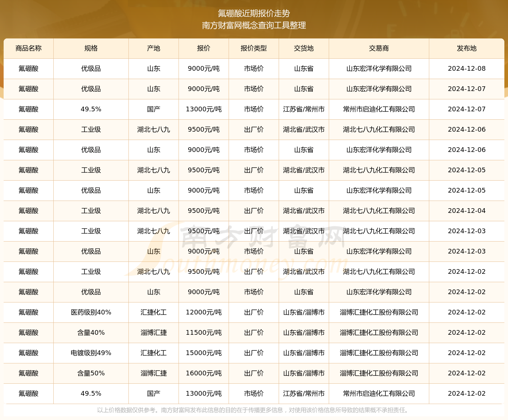The height and width of the screenshot is (420, 508).
Task: Click 淄博汇捷 in the 含量50% row
Action: click(x=153, y=373)
